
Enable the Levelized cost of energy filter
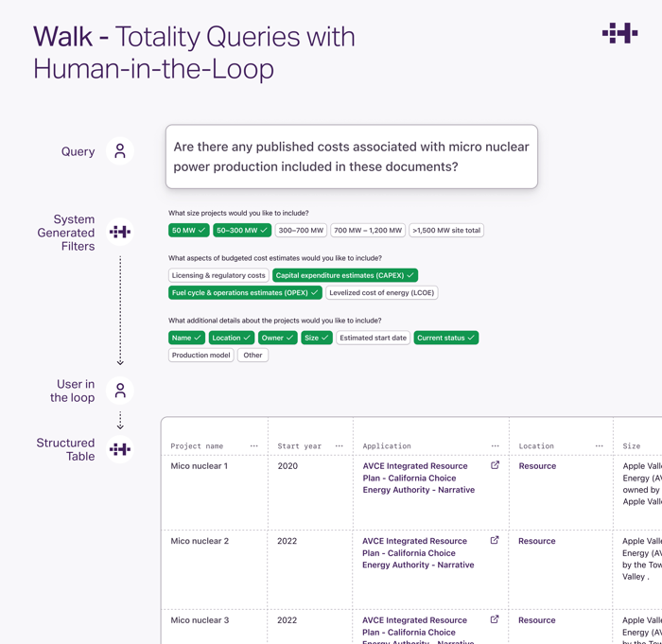click(x=382, y=293)
